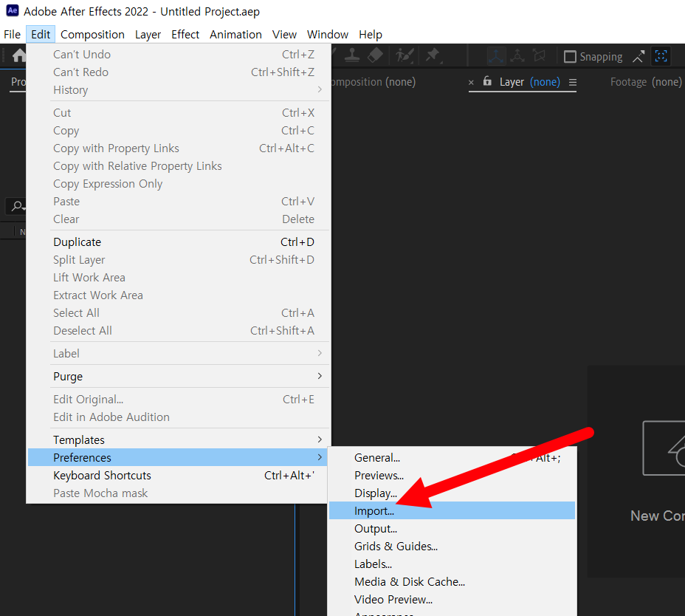This screenshot has width=685, height=616.
Task: Choose Paste Mocha mask
Action: (x=178, y=493)
